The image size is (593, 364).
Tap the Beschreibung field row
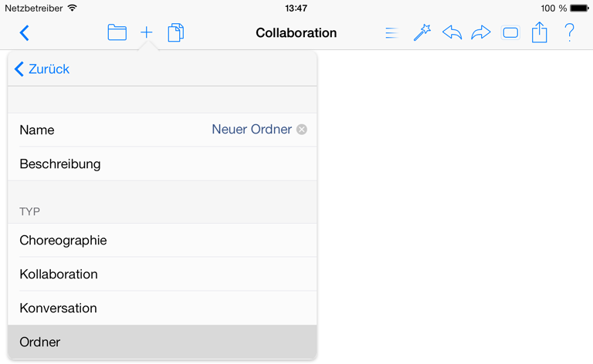point(162,163)
